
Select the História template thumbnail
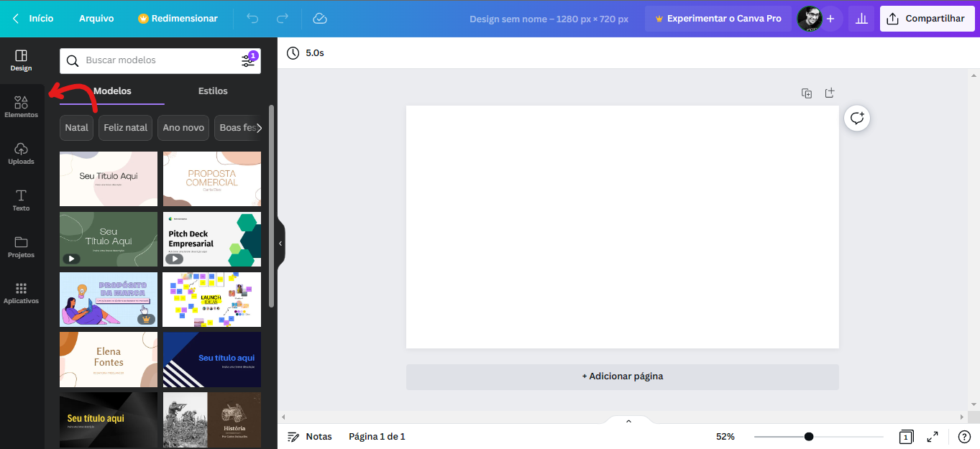pyautogui.click(x=212, y=420)
